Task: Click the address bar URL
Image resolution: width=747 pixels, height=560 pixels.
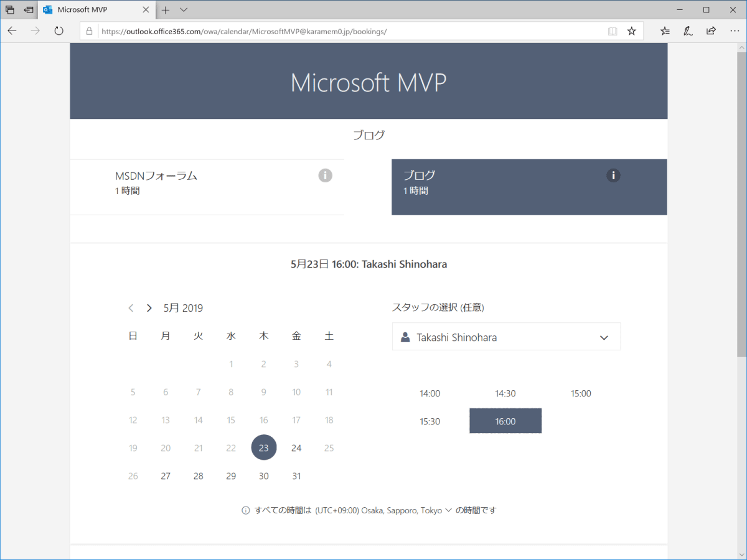Action: click(x=244, y=30)
